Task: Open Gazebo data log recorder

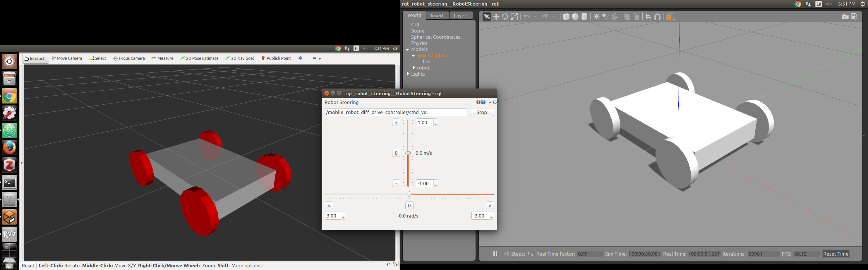Action: 855,16
